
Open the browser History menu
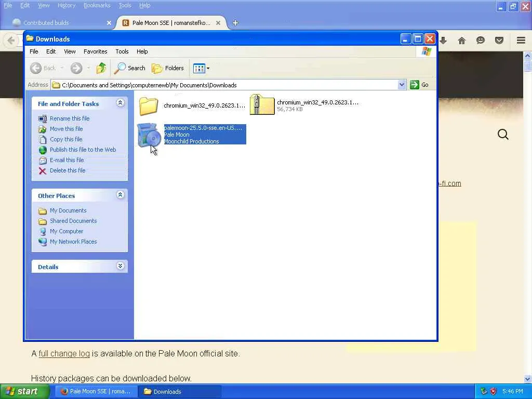point(66,5)
